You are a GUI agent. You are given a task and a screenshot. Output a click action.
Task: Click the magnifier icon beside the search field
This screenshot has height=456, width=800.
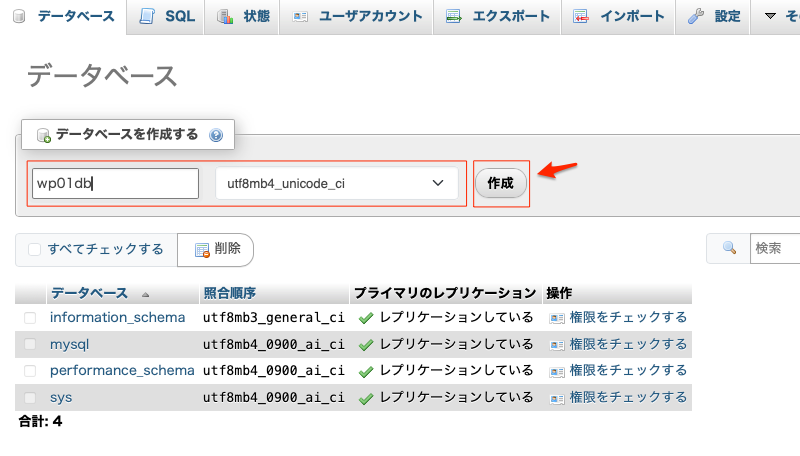click(x=729, y=248)
